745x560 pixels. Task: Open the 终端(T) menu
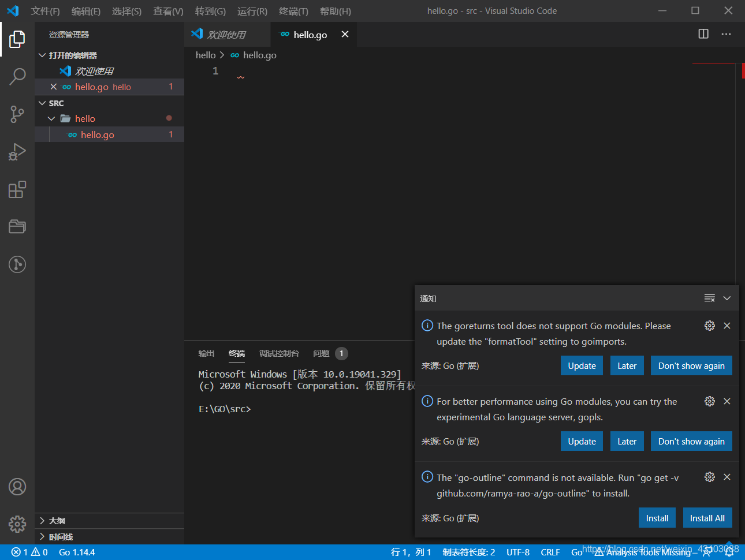pyautogui.click(x=293, y=11)
